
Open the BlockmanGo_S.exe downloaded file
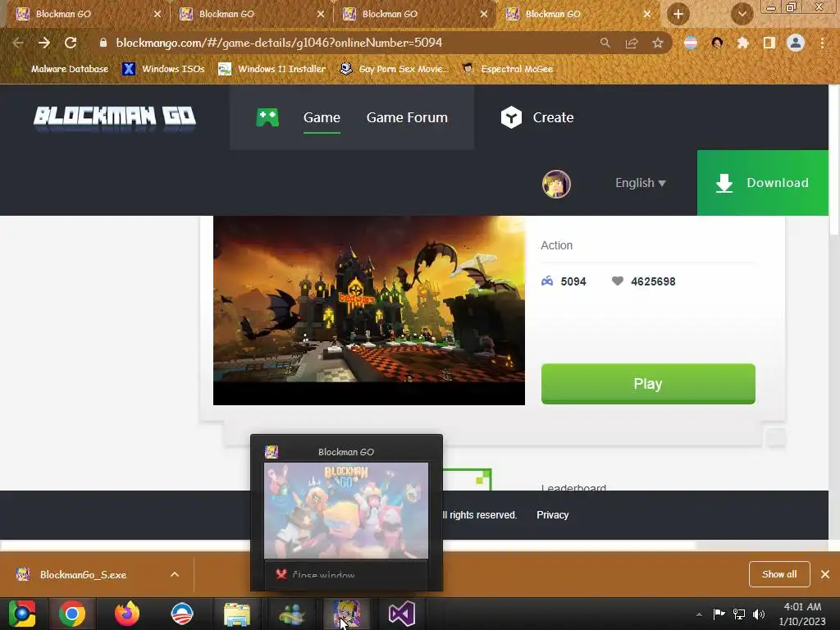[83, 575]
